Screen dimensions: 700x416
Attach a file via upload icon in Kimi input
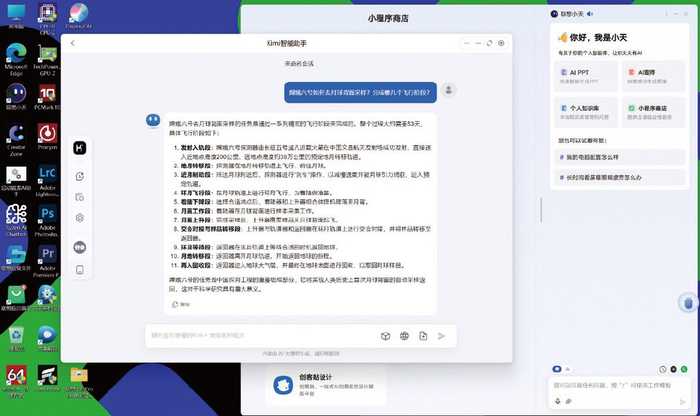(423, 336)
